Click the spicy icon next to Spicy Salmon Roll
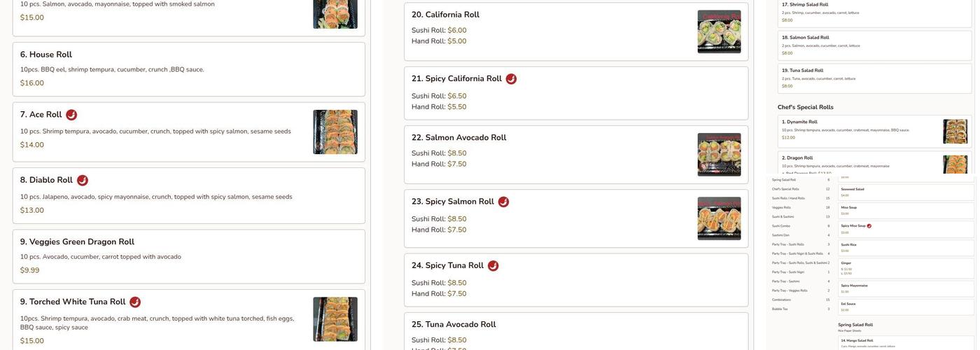Screen dimensions: 980x350 503,202
